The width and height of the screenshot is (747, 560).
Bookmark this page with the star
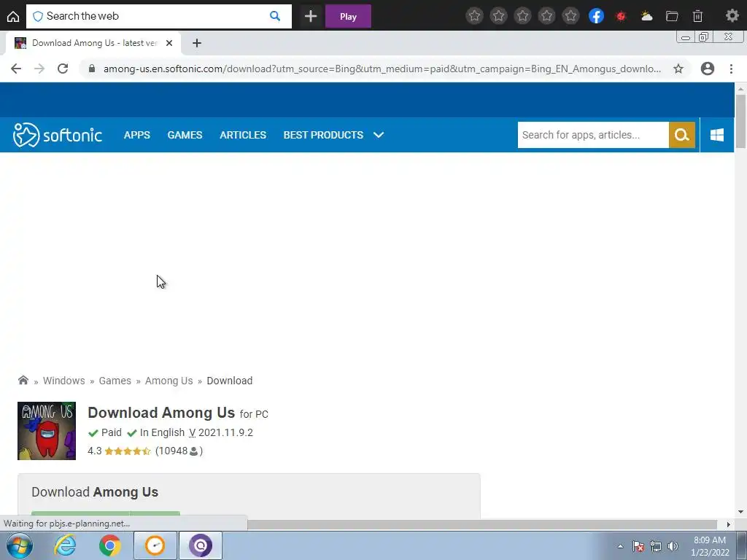(678, 69)
